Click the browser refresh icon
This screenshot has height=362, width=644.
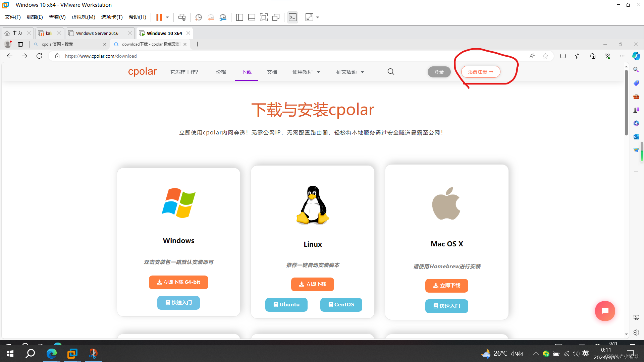click(39, 56)
